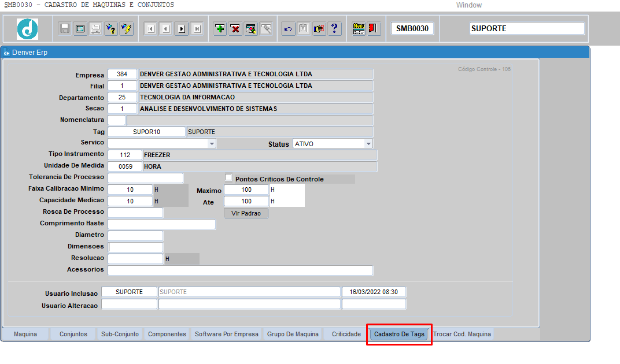The height and width of the screenshot is (364, 620).
Task: Click the clear record eraser icon
Action: pyautogui.click(x=251, y=29)
